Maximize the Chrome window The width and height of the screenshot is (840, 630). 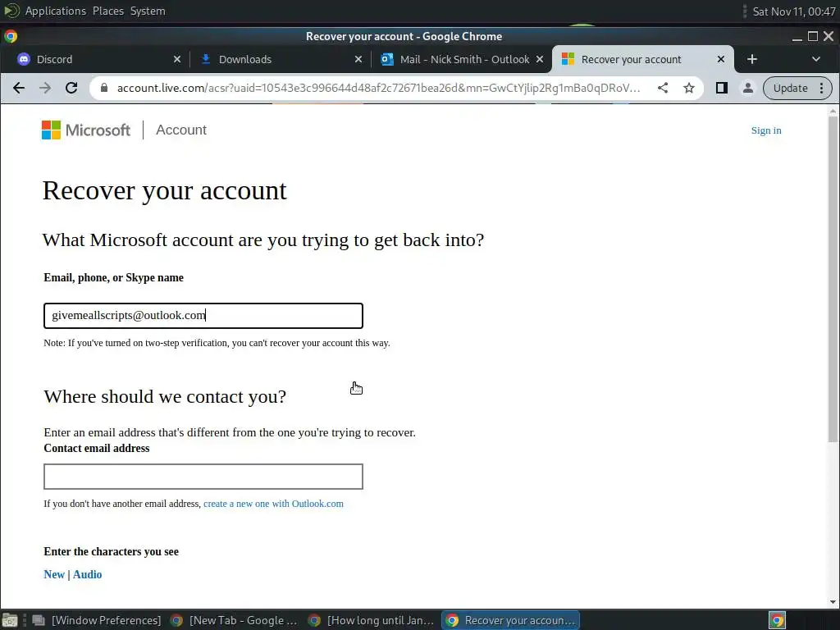(813, 36)
